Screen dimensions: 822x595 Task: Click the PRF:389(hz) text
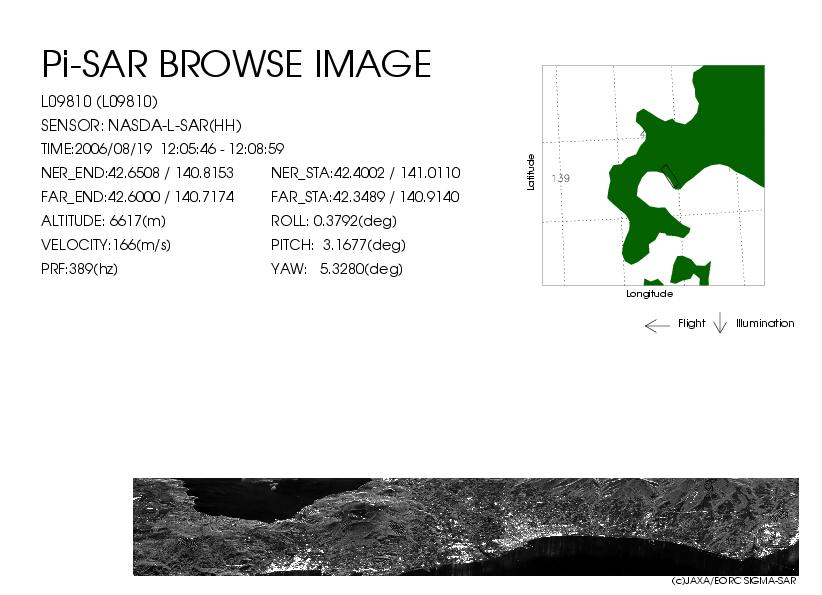(x=79, y=269)
